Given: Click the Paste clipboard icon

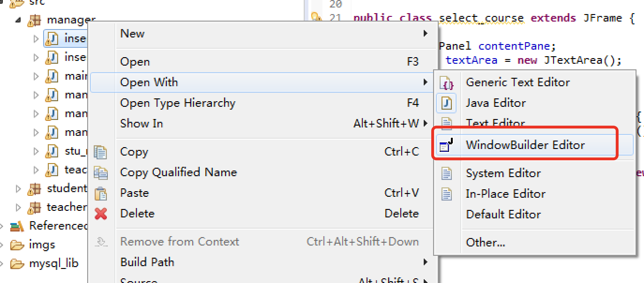Looking at the screenshot, I should pyautogui.click(x=101, y=193).
